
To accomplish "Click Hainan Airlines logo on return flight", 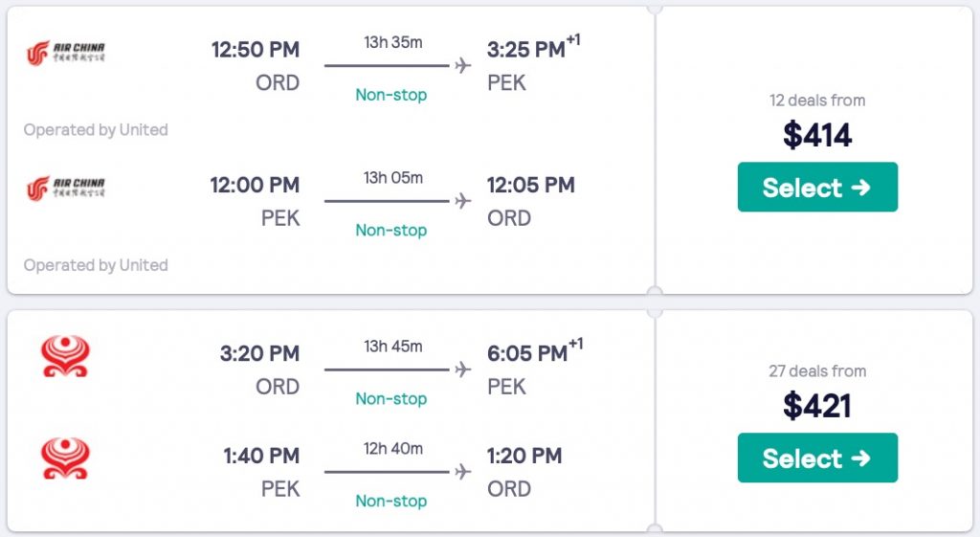I will coord(65,459).
